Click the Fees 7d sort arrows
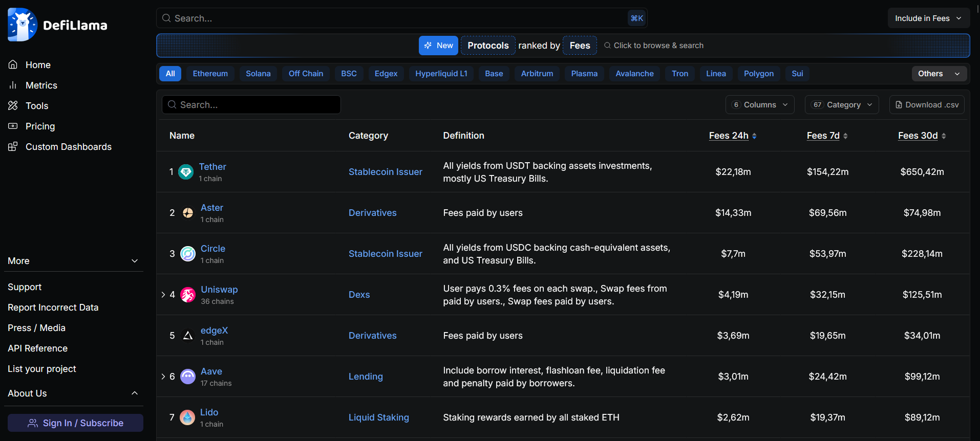This screenshot has width=980, height=441. coord(845,136)
